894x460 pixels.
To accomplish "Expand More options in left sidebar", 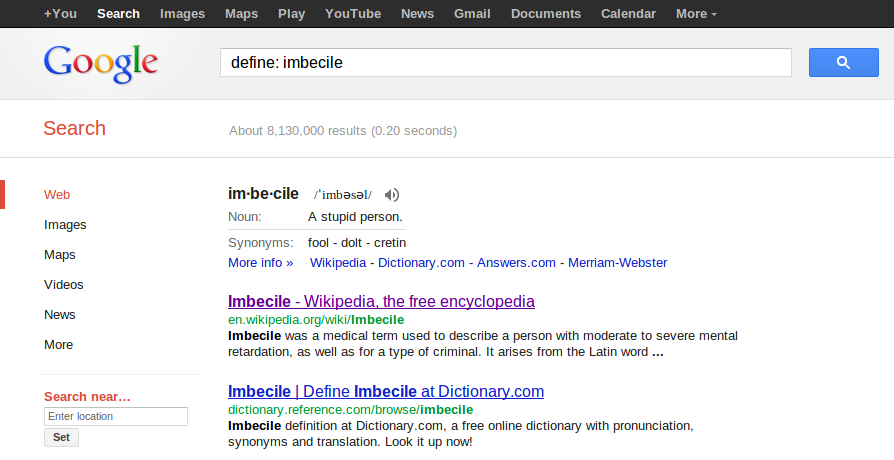I will (59, 345).
